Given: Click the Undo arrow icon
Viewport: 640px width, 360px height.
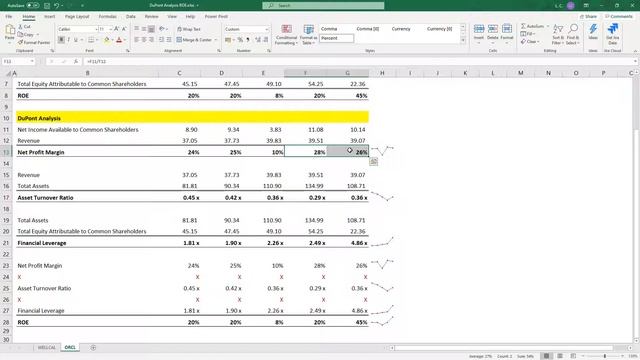Looking at the screenshot, I should [57, 6].
